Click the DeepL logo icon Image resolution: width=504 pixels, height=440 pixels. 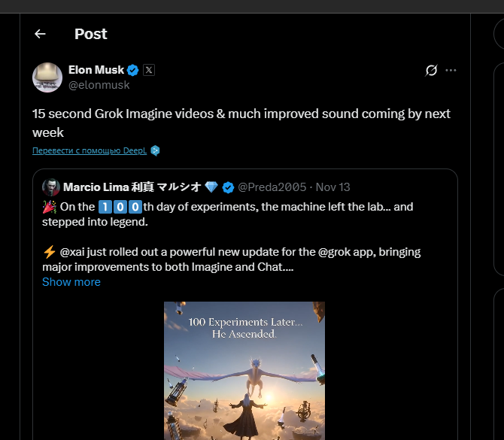(x=155, y=150)
